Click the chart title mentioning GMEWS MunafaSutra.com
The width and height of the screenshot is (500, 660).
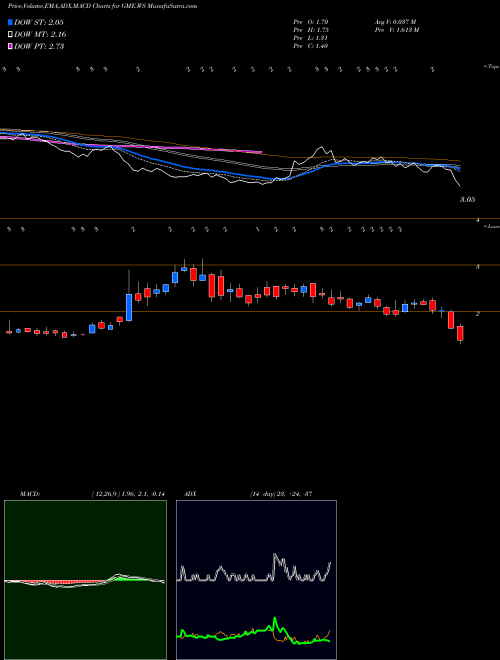click(102, 6)
